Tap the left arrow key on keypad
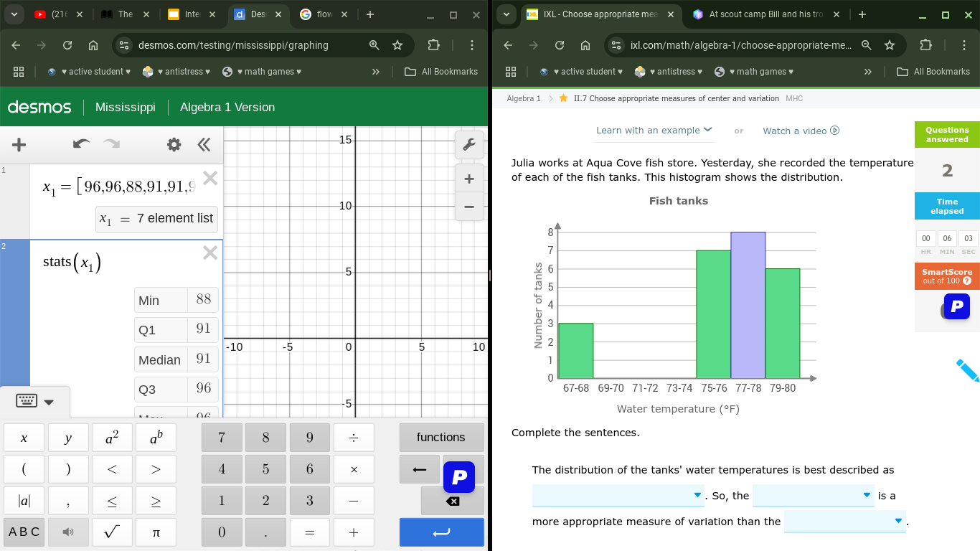This screenshot has width=980, height=551. click(420, 469)
